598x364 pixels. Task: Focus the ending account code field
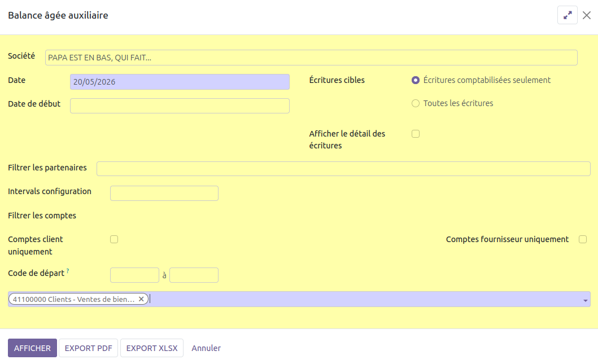194,275
